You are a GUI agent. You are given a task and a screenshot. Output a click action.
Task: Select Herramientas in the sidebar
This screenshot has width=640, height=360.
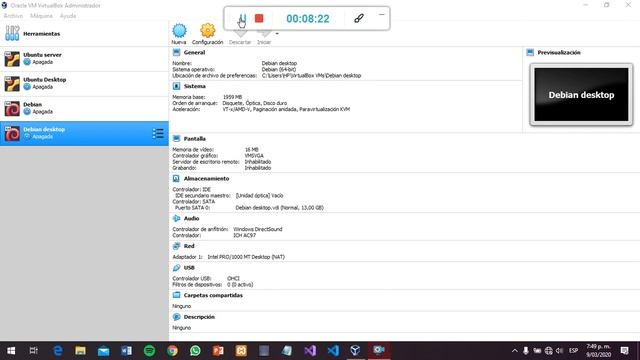tap(84, 33)
